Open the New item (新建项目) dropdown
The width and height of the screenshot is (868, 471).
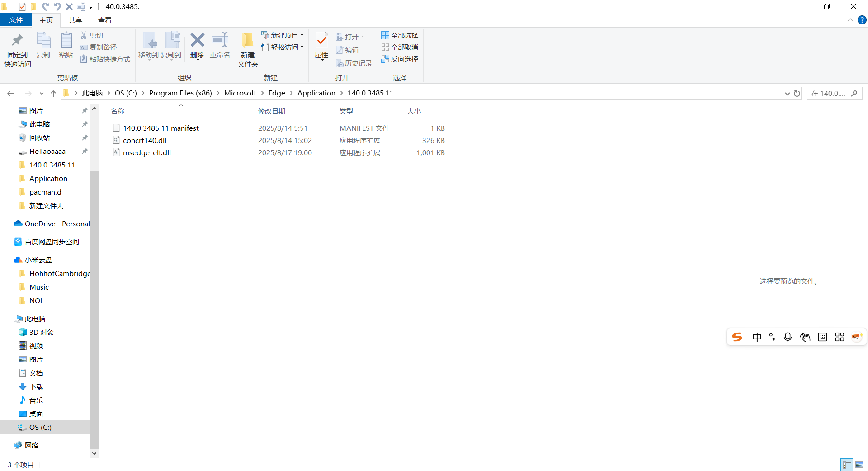[x=283, y=35]
